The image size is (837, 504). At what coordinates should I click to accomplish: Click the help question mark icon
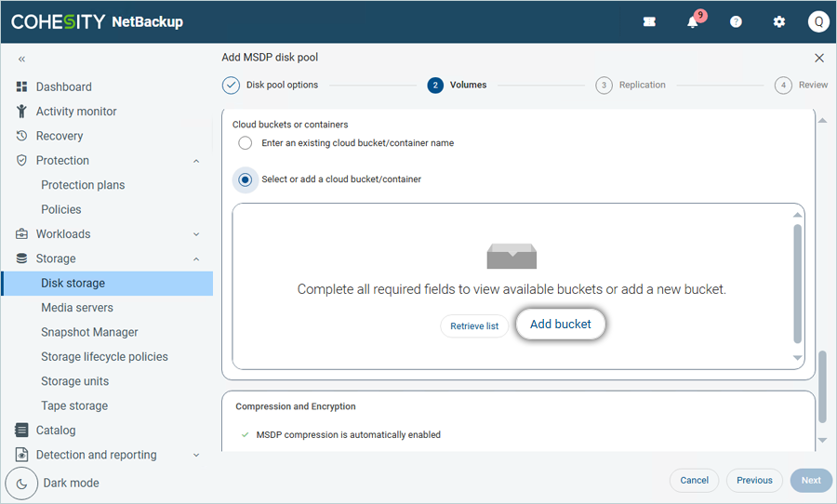pyautogui.click(x=736, y=22)
